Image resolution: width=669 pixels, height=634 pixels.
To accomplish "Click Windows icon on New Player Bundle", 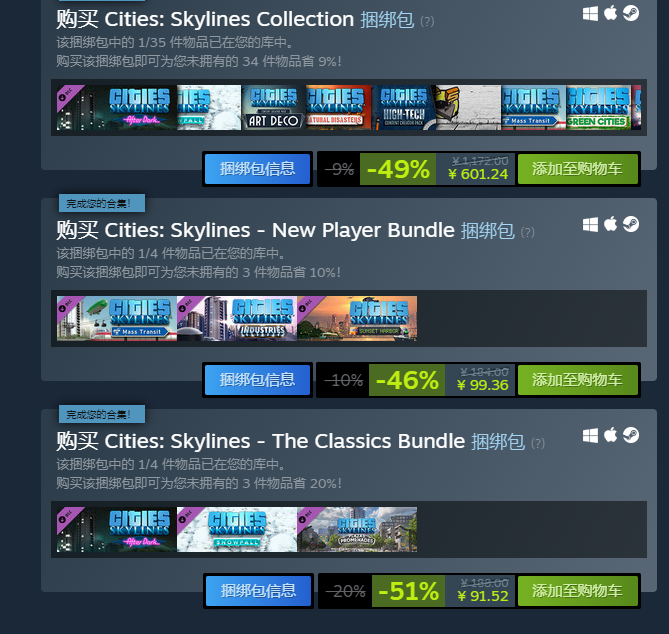I will click(x=590, y=224).
